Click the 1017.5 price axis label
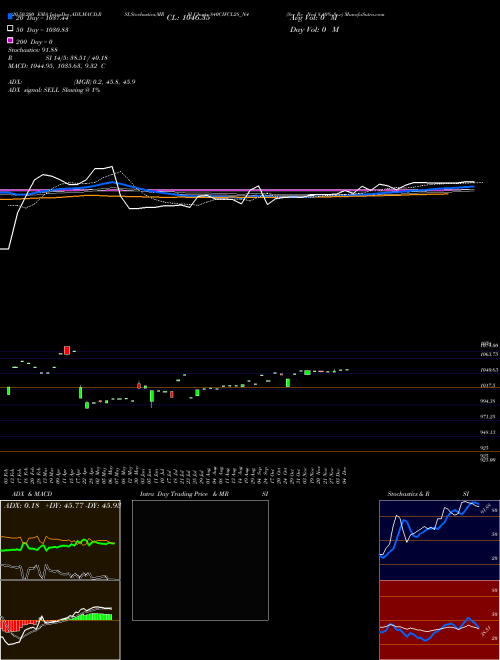The image size is (500, 660). coord(488,386)
